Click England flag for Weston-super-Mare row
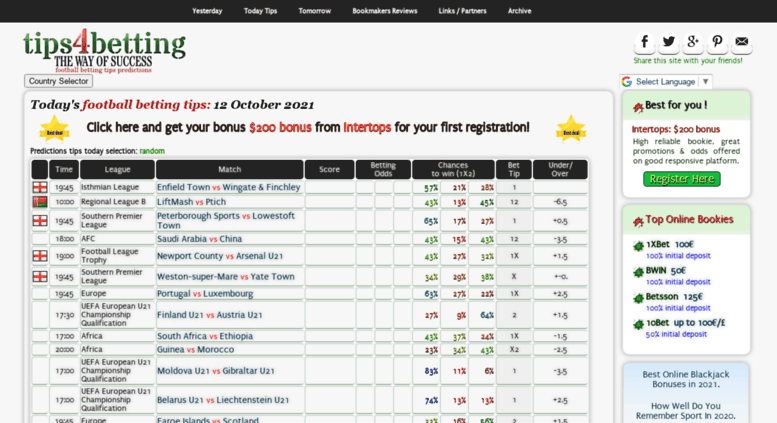This screenshot has width=777, height=423. tap(40, 276)
